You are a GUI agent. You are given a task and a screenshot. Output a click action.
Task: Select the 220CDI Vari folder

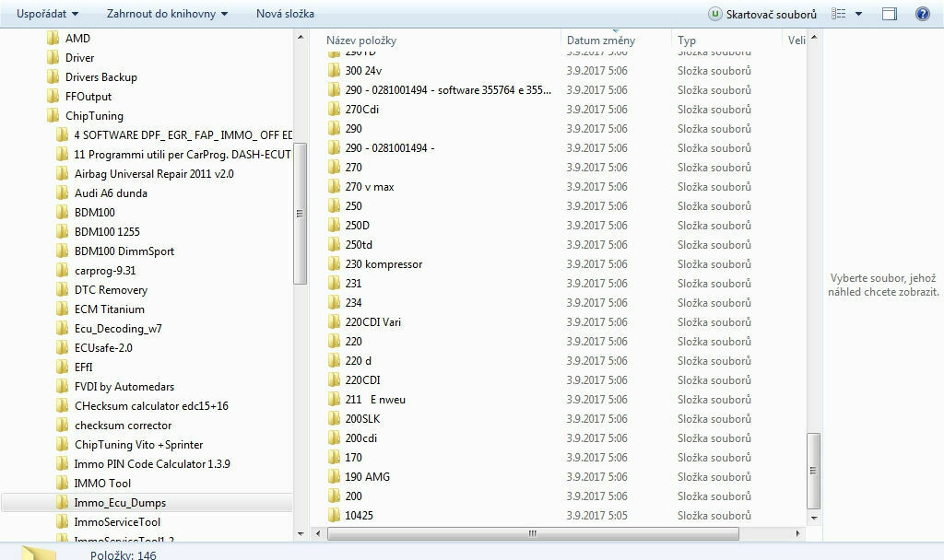(x=372, y=322)
